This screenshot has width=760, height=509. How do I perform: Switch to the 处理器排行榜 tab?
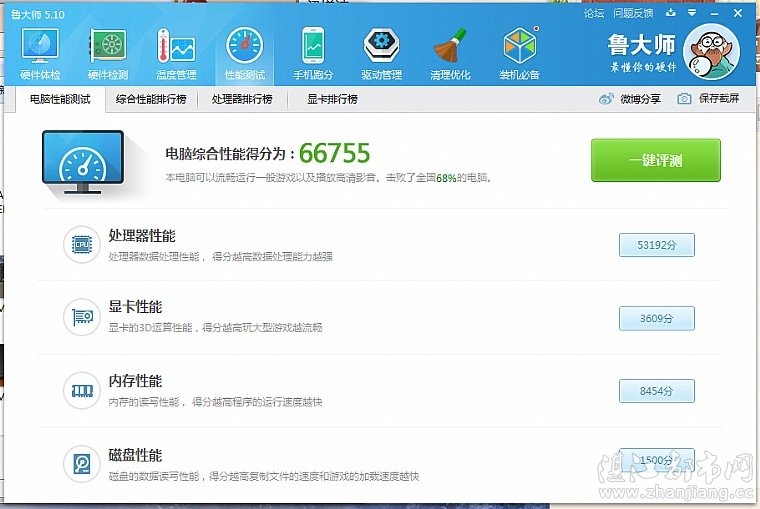point(248,99)
